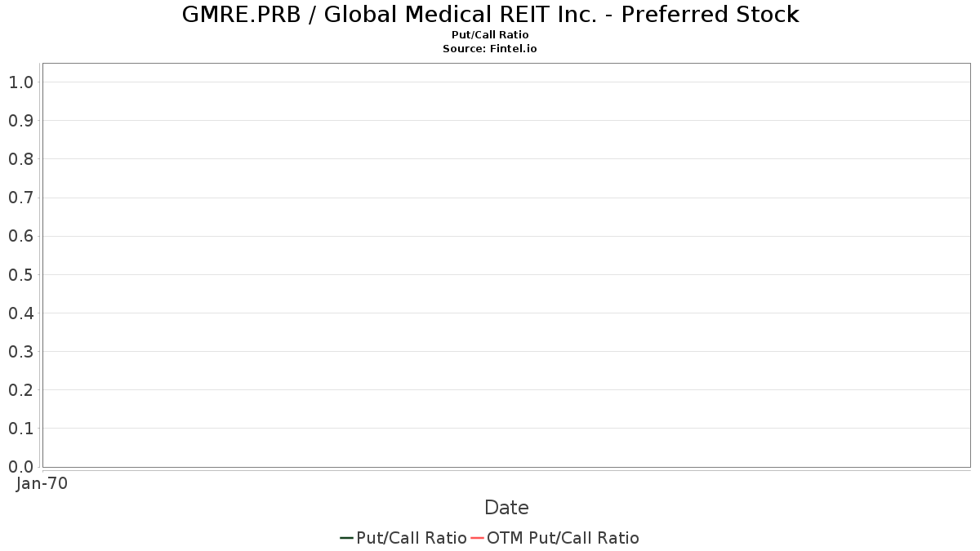
Task: Click the Put/Call Ratio subtitle under the title
Action: click(490, 35)
